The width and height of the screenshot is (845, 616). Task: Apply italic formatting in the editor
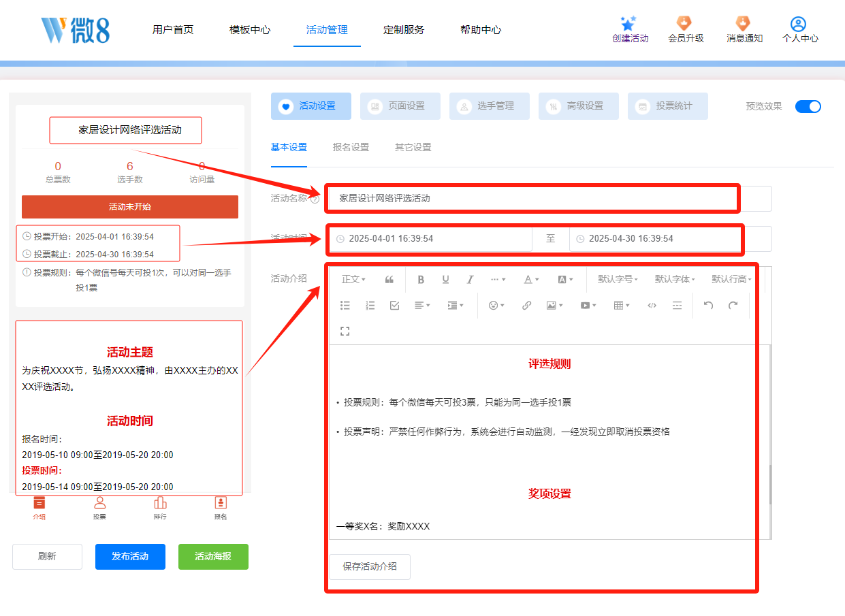click(470, 279)
